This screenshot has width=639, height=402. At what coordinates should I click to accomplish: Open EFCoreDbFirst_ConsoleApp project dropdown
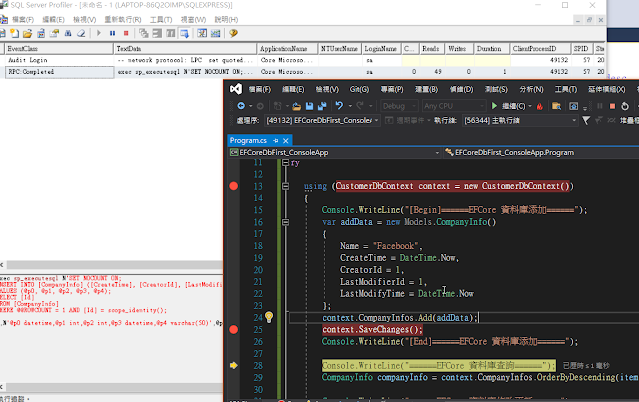coord(335,152)
